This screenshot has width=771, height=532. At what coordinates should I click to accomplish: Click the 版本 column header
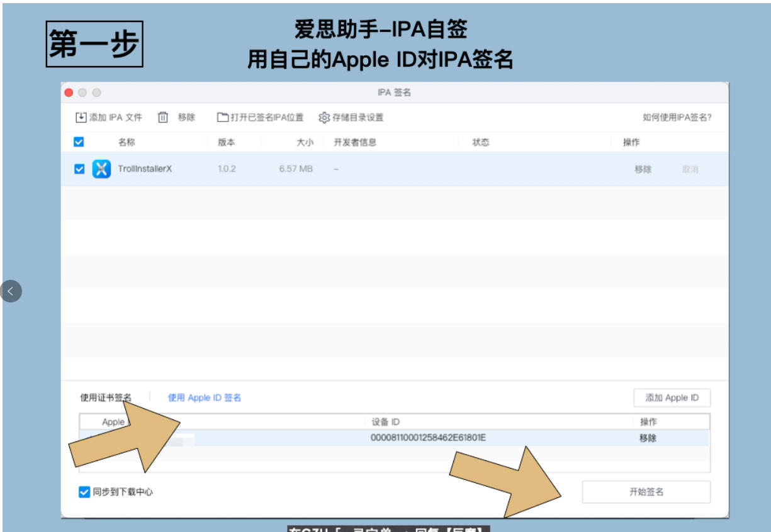coord(227,142)
